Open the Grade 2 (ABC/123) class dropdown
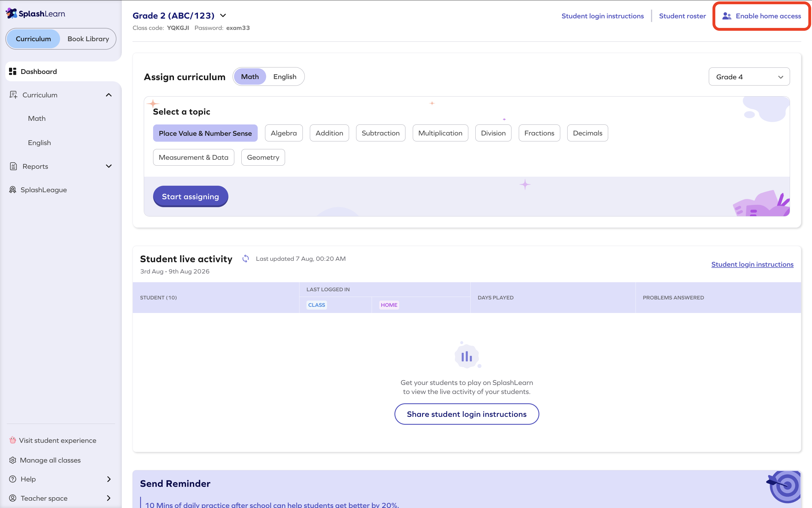The height and width of the screenshot is (508, 812). (180, 16)
